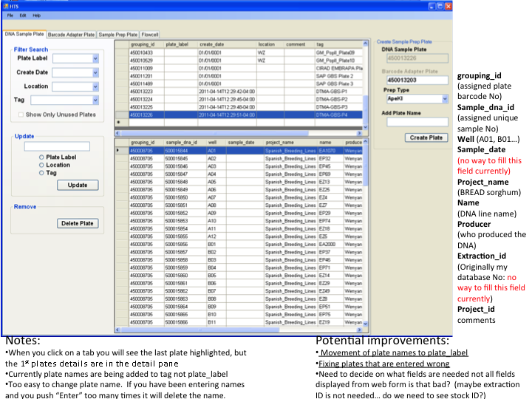
Task: Select the Plate Label radio button
Action: [x=41, y=157]
